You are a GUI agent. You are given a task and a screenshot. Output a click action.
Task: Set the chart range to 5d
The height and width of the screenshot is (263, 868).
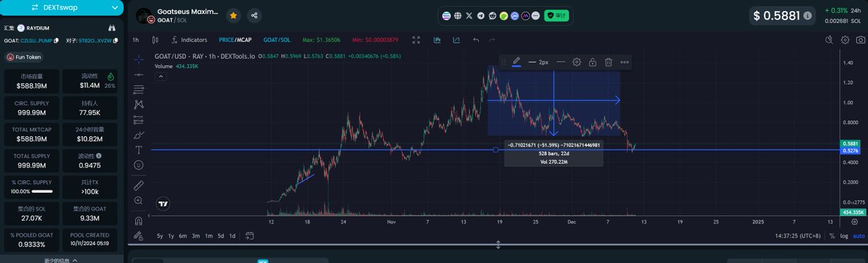point(220,236)
